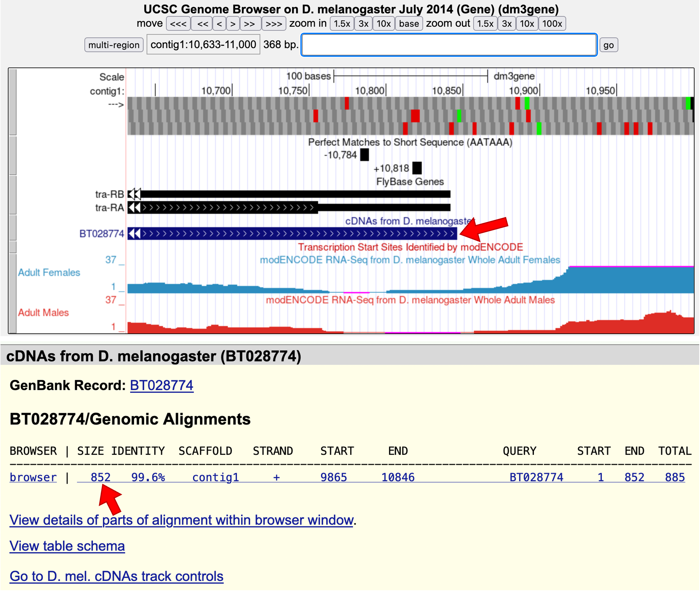This screenshot has height=591, width=700.
Task: Zoom in 3x
Action: click(x=363, y=24)
